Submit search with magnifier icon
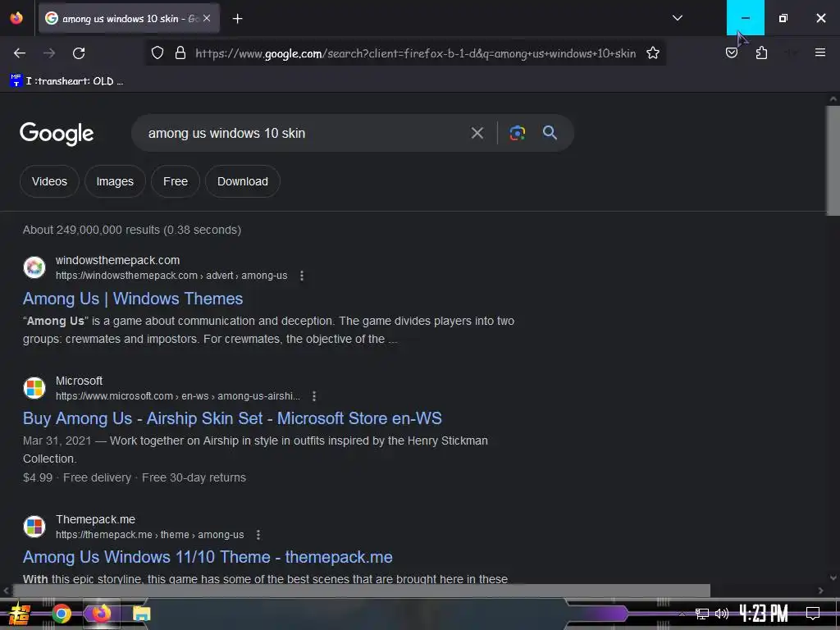The width and height of the screenshot is (840, 630). (550, 133)
